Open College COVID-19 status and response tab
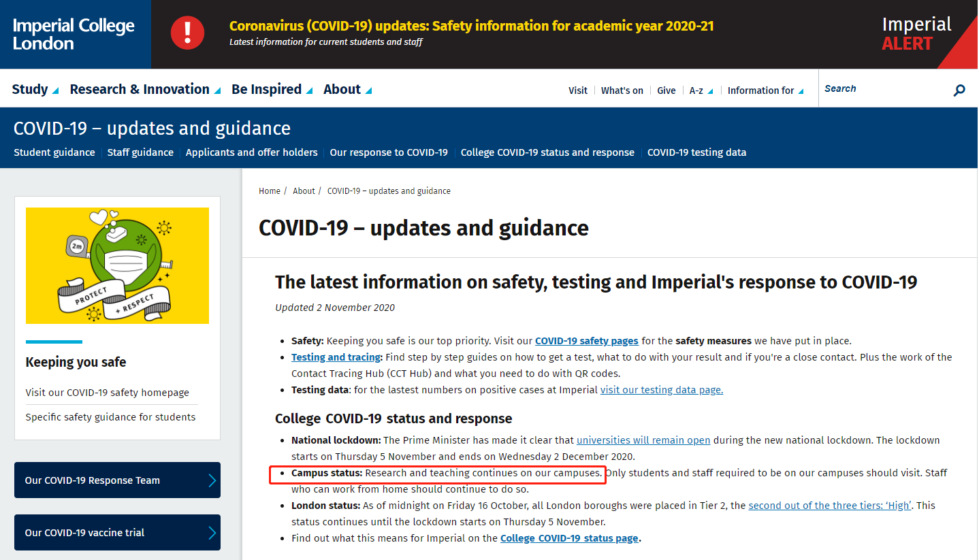The height and width of the screenshot is (560, 979). 547,152
